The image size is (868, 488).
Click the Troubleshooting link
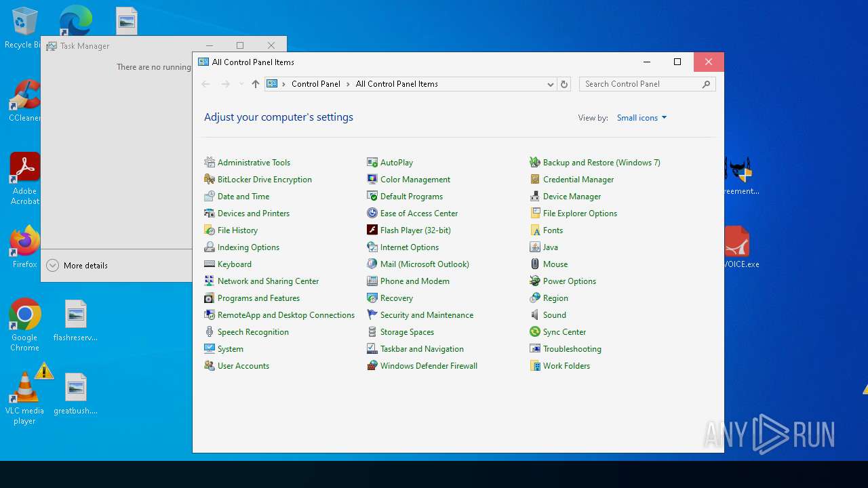(x=572, y=349)
